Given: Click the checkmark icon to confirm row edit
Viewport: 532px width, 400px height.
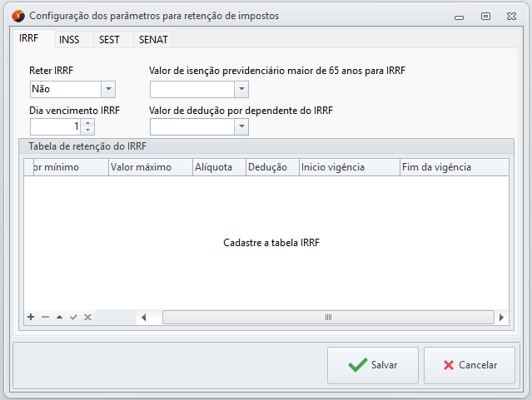Looking at the screenshot, I should click(73, 317).
